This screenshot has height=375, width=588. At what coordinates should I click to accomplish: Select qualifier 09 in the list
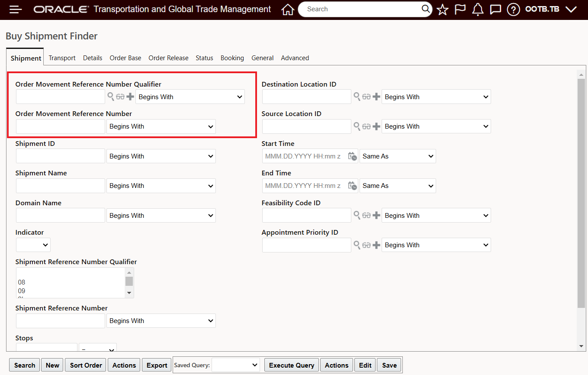click(71, 291)
